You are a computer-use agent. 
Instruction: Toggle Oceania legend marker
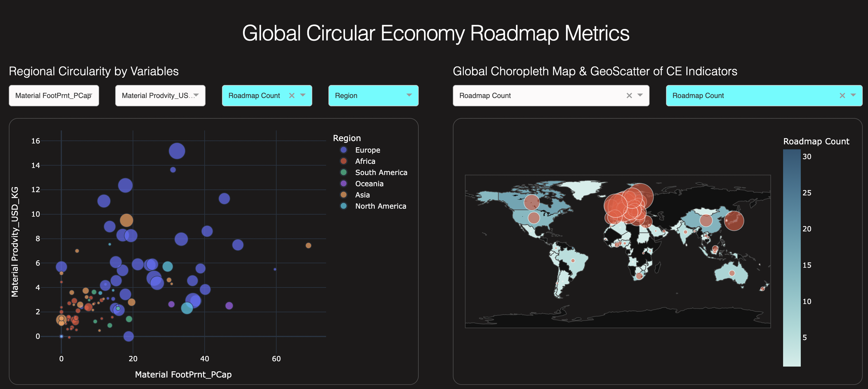pos(344,184)
